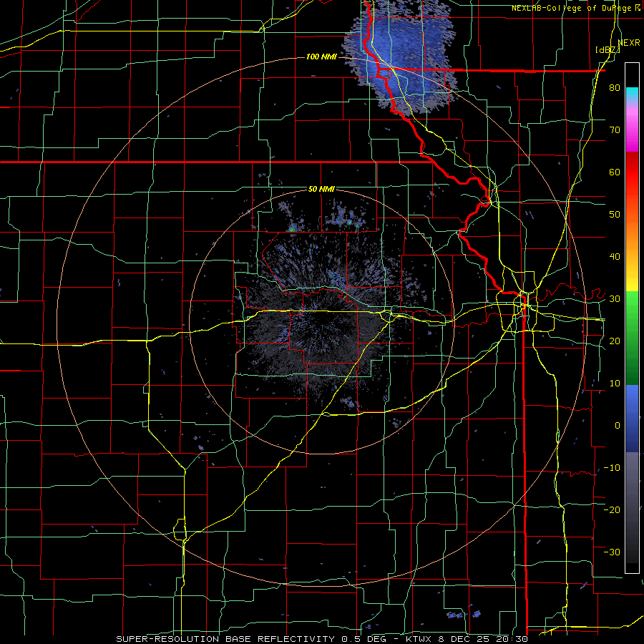Click the 50 value on dBZ scale
This screenshot has height=644, width=644.
[x=615, y=215]
